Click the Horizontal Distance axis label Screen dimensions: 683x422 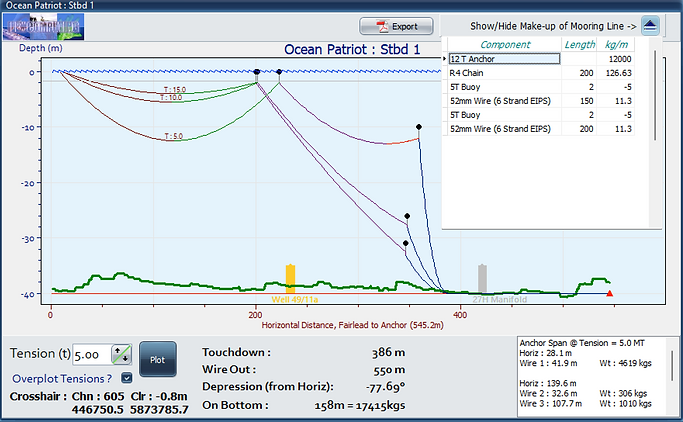pyautogui.click(x=352, y=325)
